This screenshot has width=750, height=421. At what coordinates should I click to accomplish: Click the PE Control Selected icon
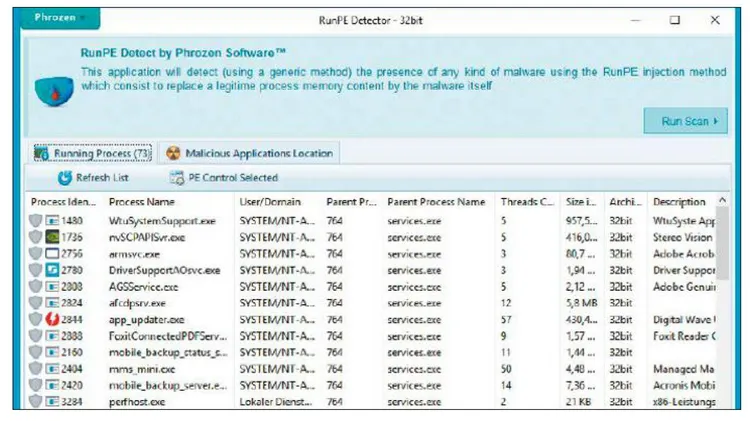point(176,178)
